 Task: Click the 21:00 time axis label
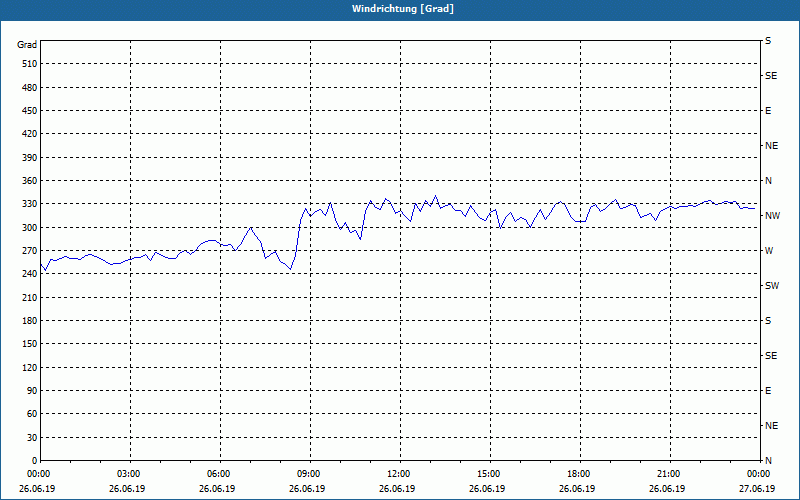coord(667,474)
